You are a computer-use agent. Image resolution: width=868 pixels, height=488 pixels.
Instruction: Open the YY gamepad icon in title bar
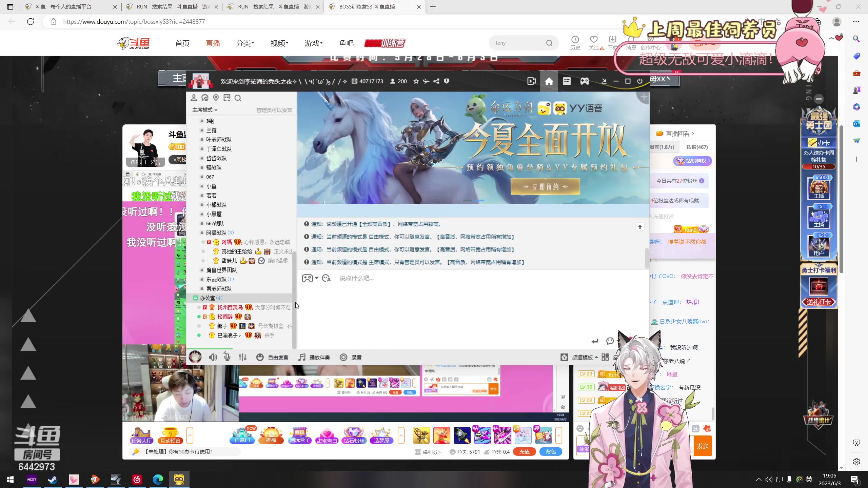585,81
